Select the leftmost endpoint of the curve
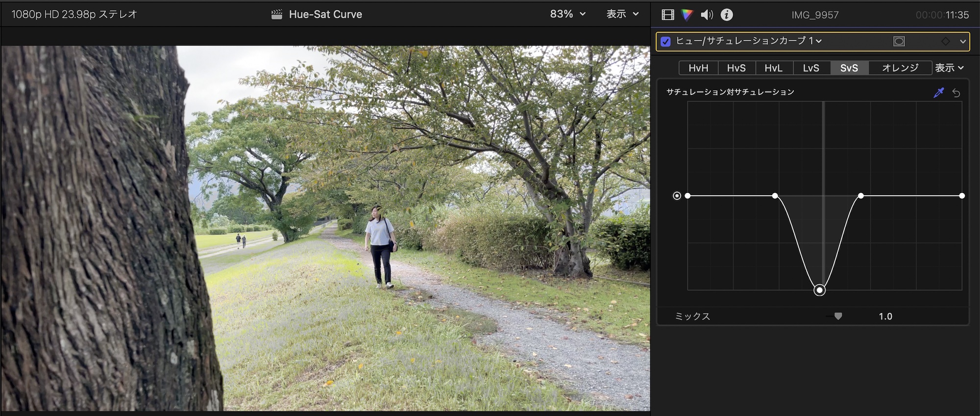This screenshot has height=416, width=980. (x=687, y=196)
